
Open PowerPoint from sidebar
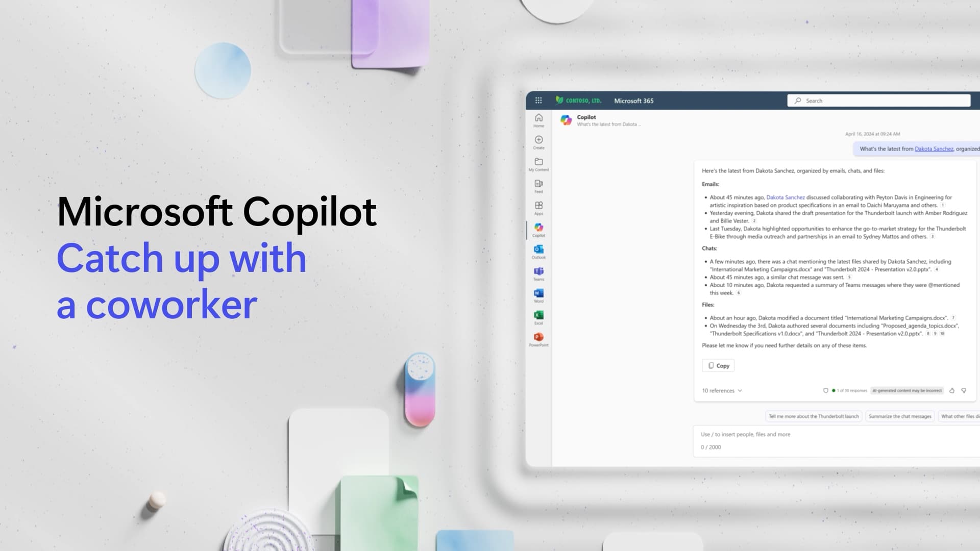(x=538, y=339)
